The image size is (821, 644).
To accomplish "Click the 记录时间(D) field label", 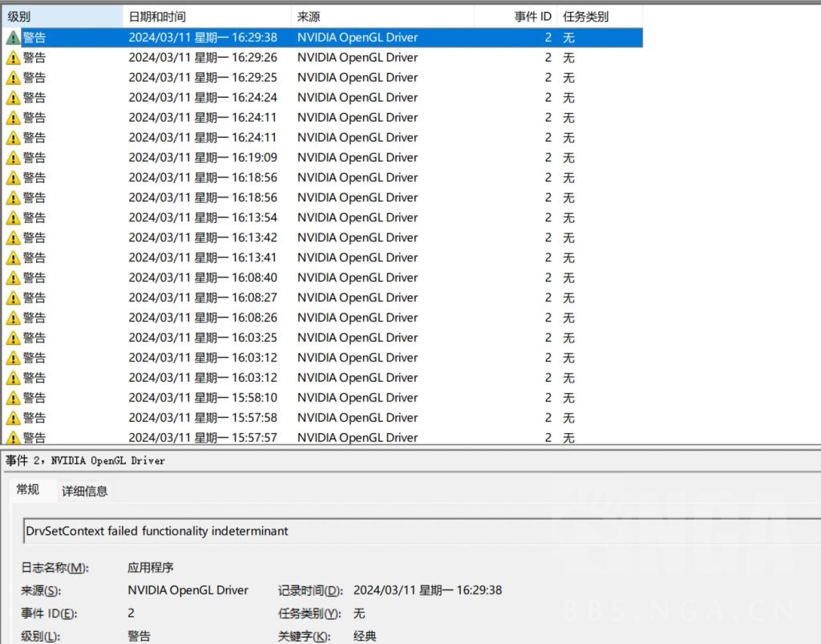I will click(310, 590).
